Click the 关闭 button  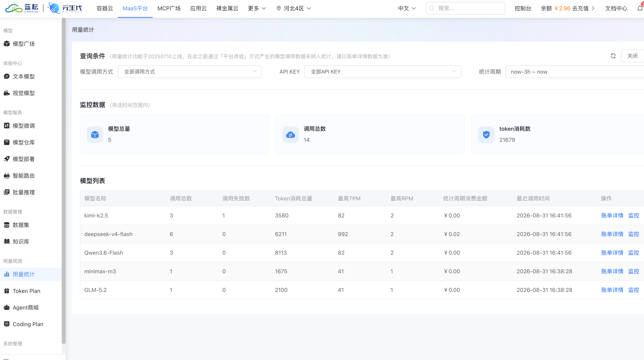[633, 56]
